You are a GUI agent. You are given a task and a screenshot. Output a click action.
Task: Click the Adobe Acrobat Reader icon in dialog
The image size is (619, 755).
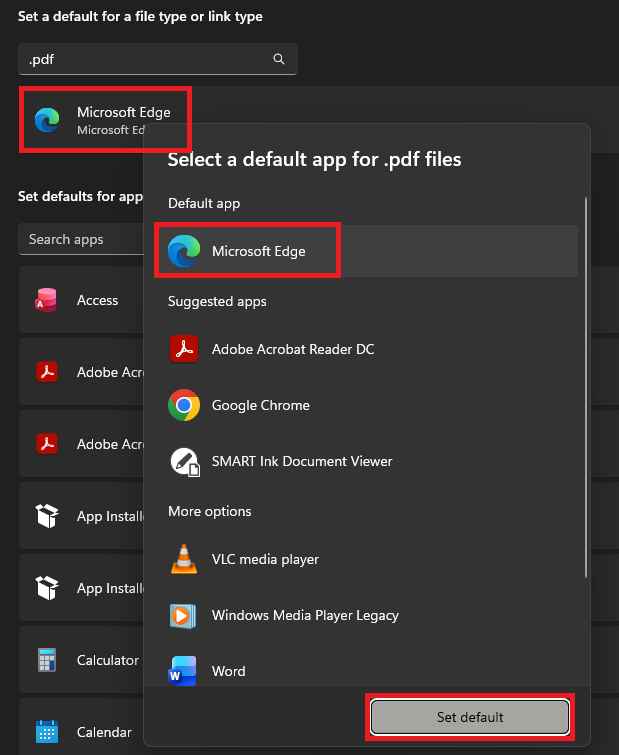[184, 349]
